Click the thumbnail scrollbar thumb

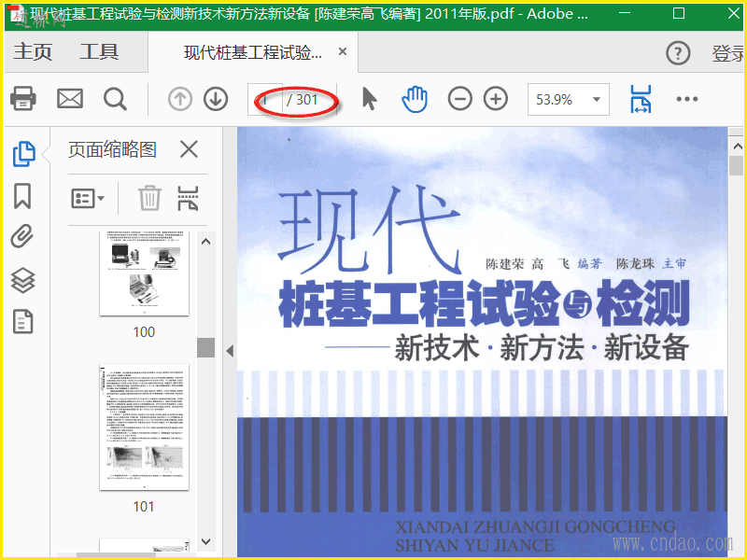click(205, 347)
